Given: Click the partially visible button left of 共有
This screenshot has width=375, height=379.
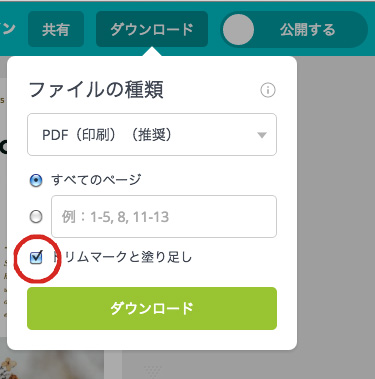Looking at the screenshot, I should [x=8, y=29].
